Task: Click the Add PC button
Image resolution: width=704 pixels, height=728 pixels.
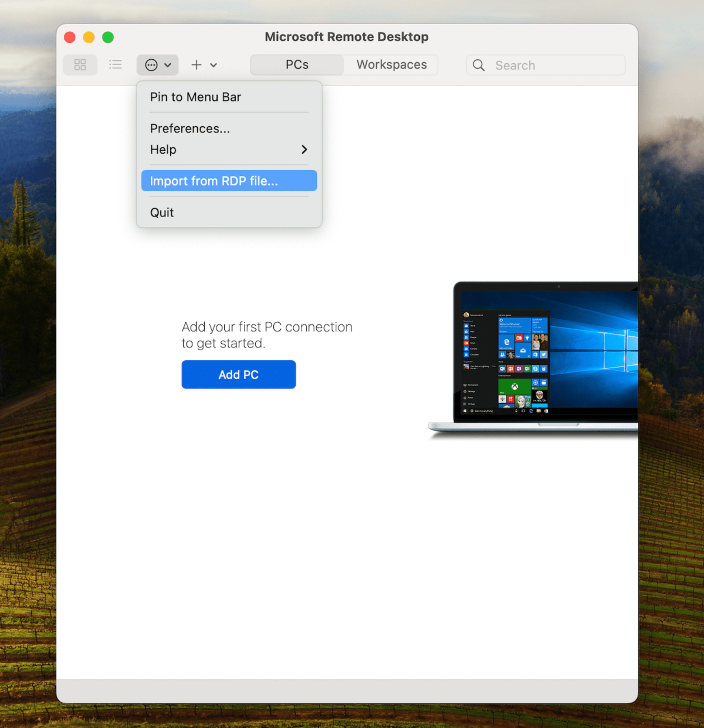Action: pyautogui.click(x=238, y=375)
